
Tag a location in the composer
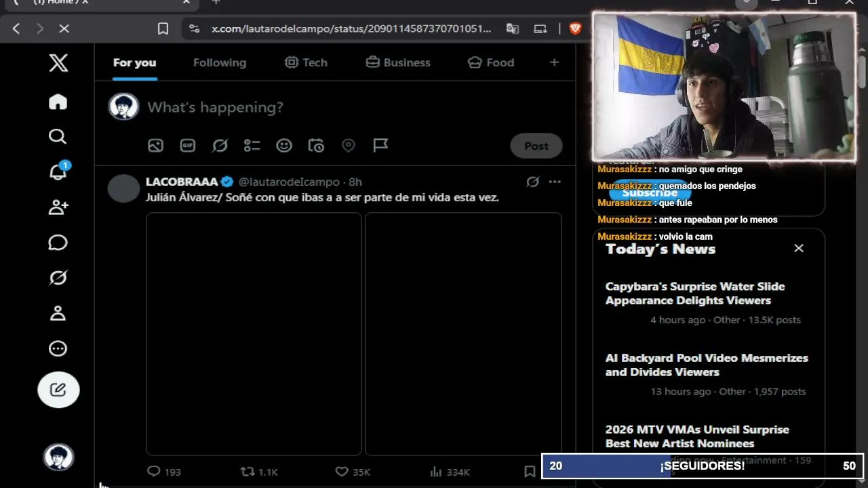[x=349, y=145]
